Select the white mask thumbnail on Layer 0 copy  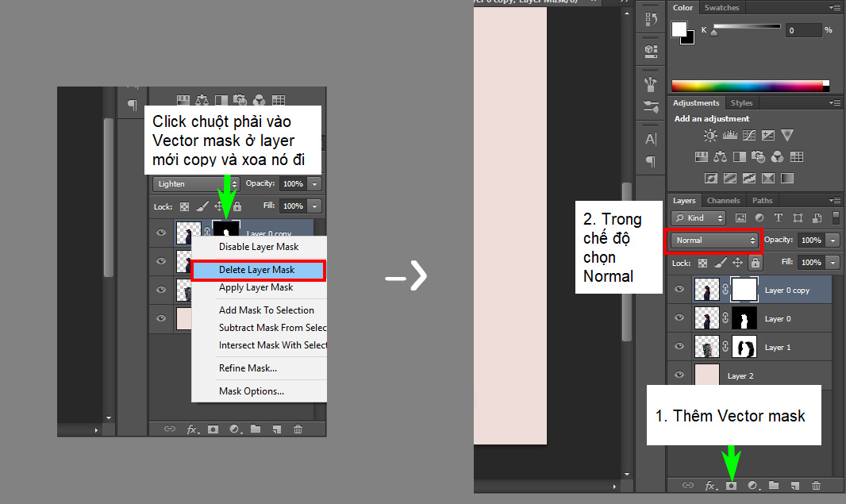click(x=745, y=290)
